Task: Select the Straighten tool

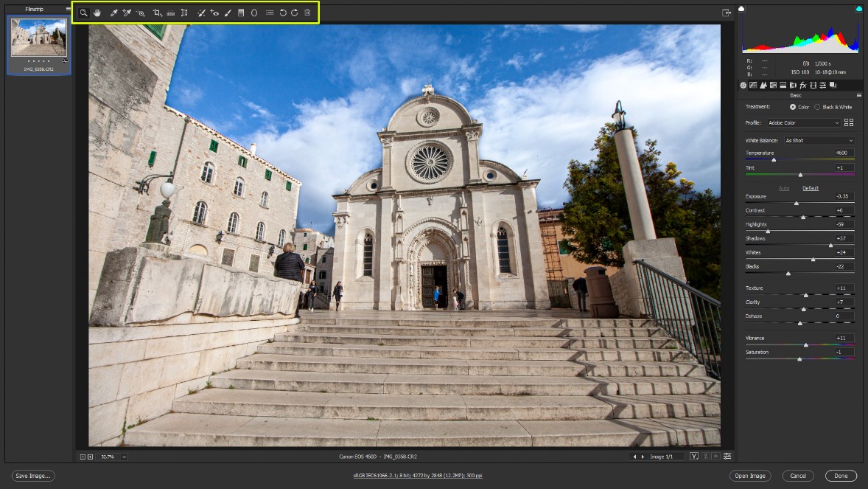Action: pos(170,13)
